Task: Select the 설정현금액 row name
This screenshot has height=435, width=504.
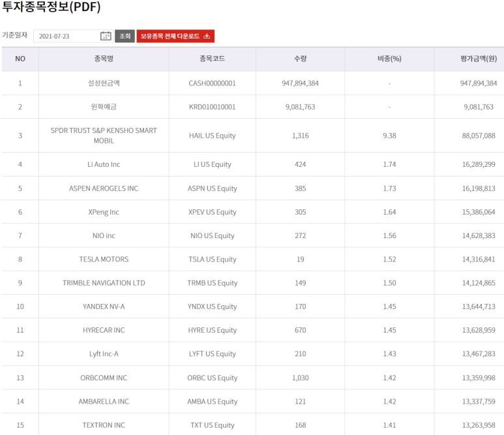Action: (104, 83)
